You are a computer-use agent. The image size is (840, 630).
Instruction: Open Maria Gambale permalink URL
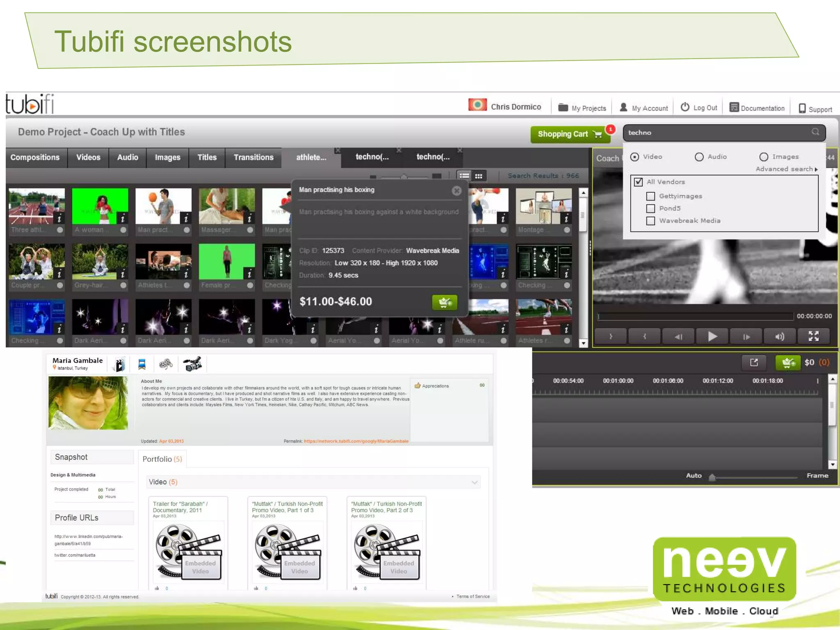[x=356, y=441]
